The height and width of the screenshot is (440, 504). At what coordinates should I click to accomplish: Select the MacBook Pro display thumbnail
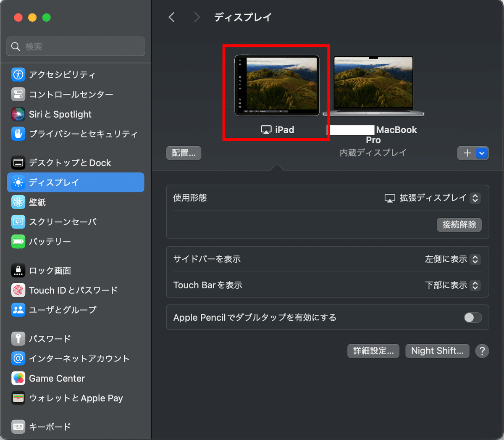pos(373,86)
